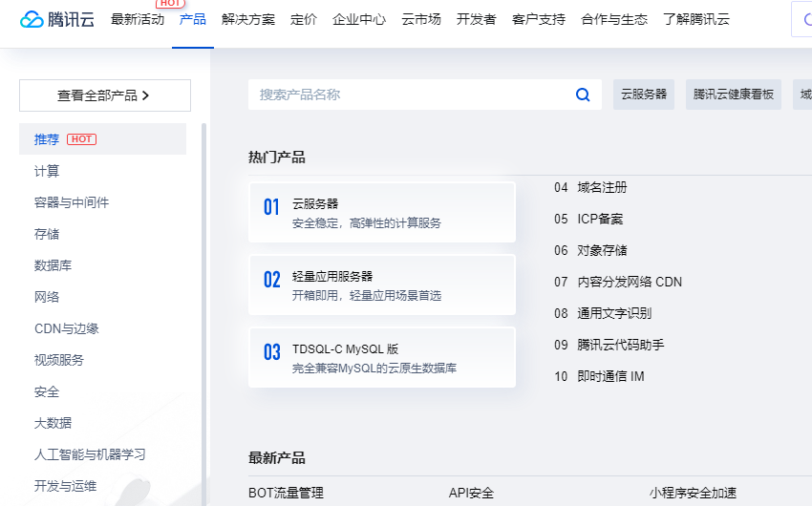The width and height of the screenshot is (812, 506).
Task: Open 07 内容分发网络 CDN link
Action: [x=618, y=282]
